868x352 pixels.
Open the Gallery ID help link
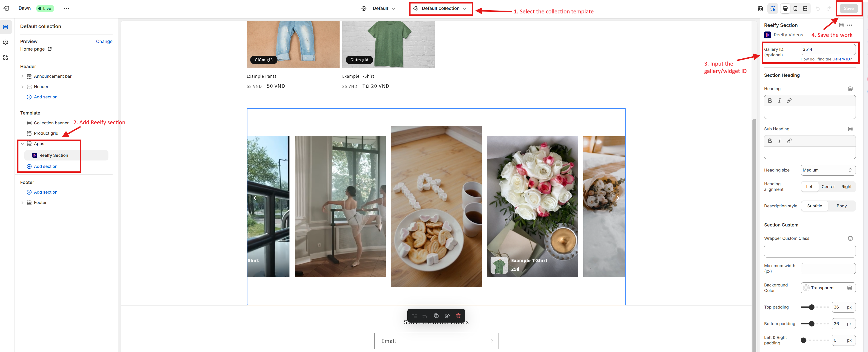(x=841, y=59)
